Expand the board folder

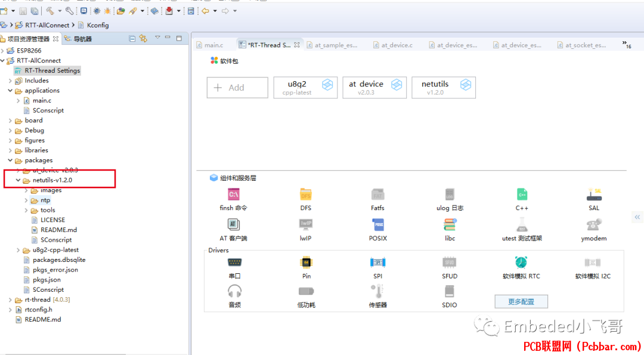(10, 121)
